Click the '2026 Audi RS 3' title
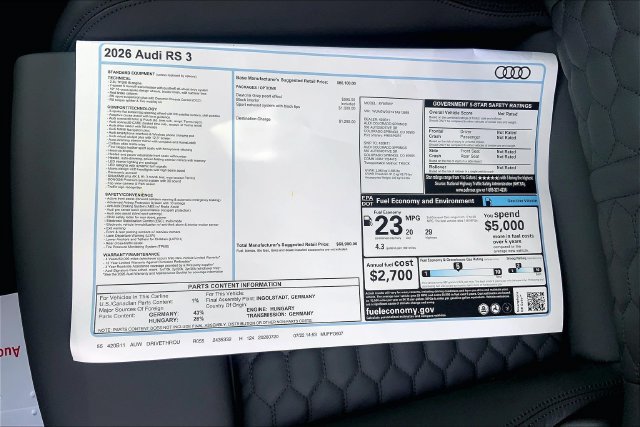This screenshot has width=640, height=427. [x=148, y=55]
